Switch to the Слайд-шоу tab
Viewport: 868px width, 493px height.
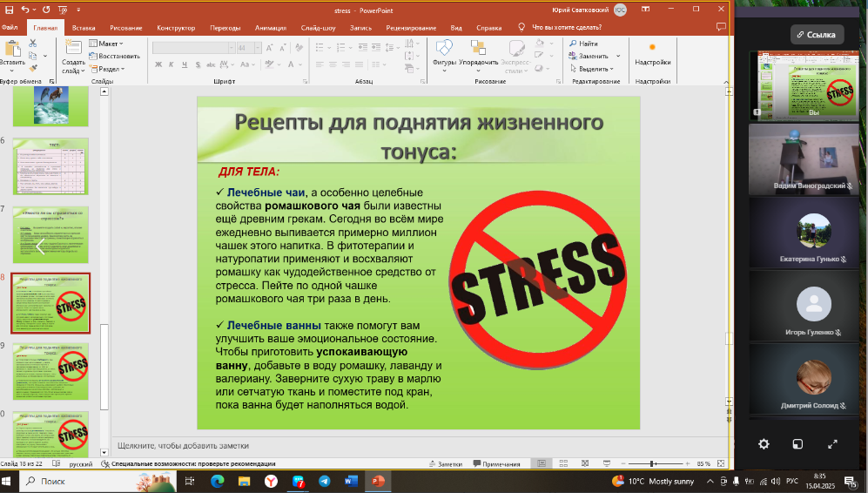(x=319, y=28)
